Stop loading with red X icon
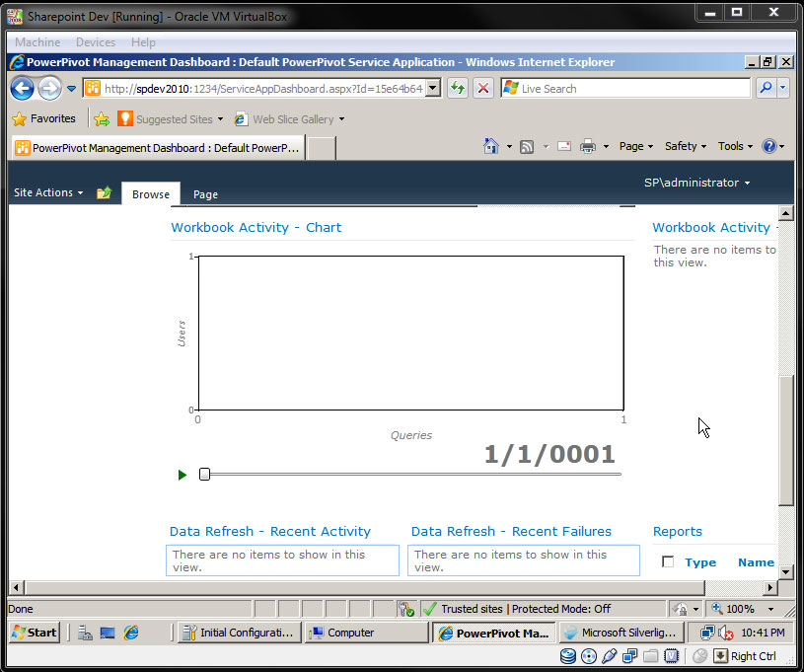804x672 pixels. point(483,88)
